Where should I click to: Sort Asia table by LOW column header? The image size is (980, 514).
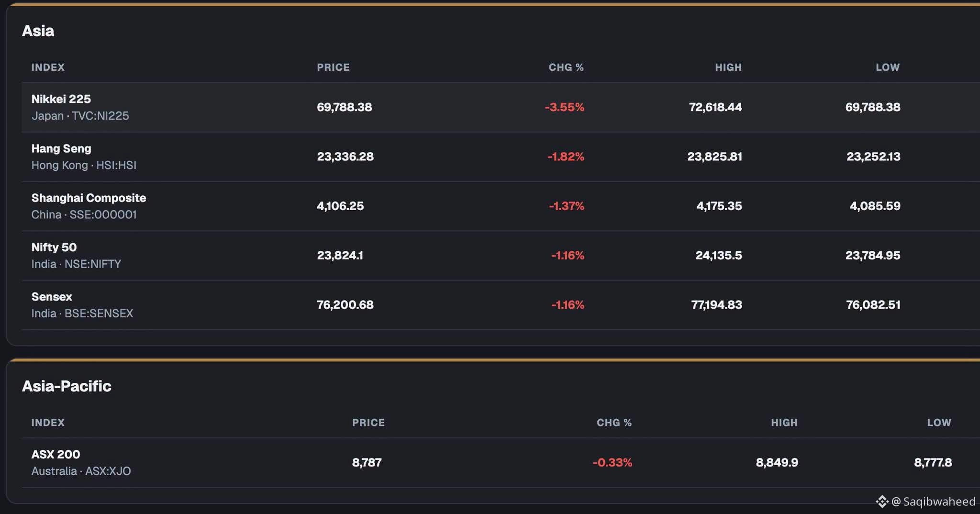click(888, 67)
